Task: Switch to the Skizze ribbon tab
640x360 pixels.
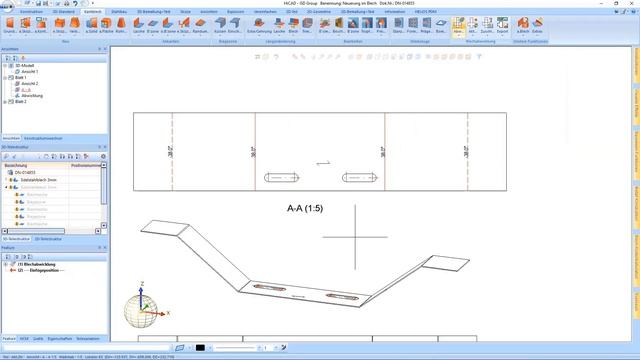Action: point(185,12)
